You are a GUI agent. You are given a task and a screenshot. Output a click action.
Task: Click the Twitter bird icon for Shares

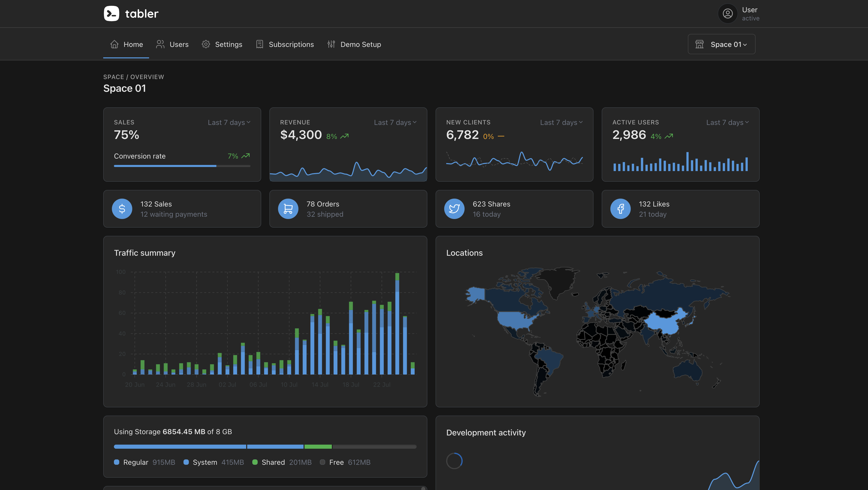[x=454, y=209]
